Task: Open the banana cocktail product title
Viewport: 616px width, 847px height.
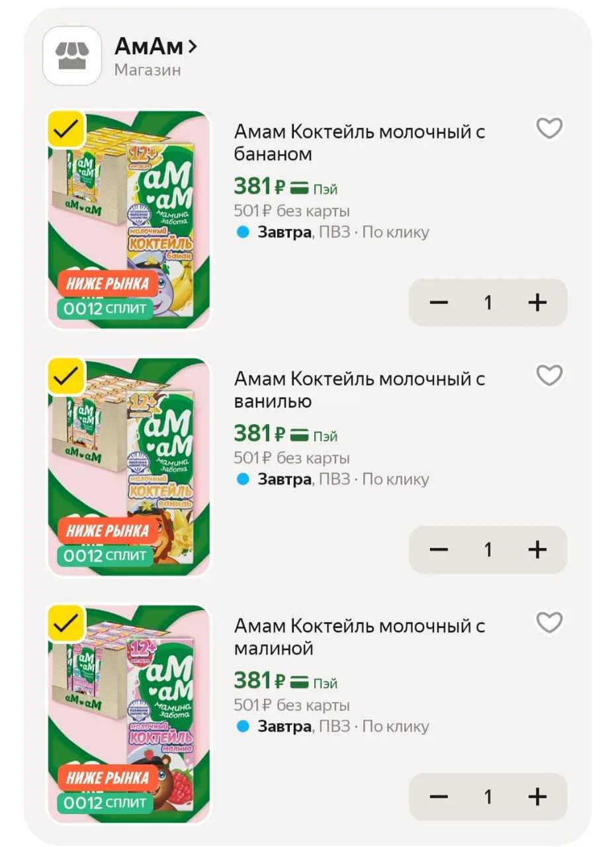Action: coord(360,143)
